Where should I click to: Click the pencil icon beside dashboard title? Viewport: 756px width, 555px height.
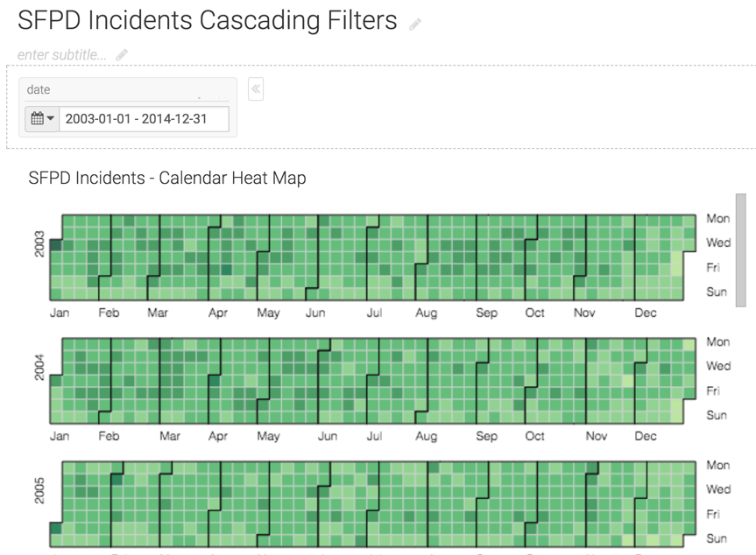pos(415,25)
